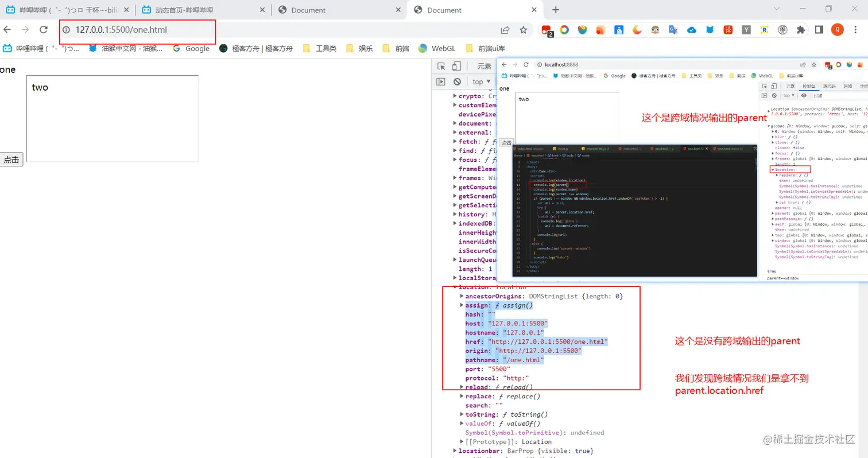Viewport: 868px width, 458px height.
Task: Open the Chrome three-dot menu
Action: coord(856,30)
